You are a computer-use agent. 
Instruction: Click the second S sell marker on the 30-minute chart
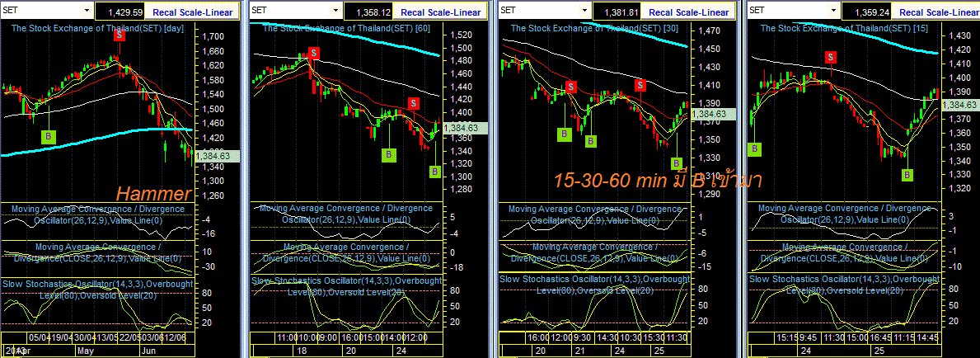640,84
